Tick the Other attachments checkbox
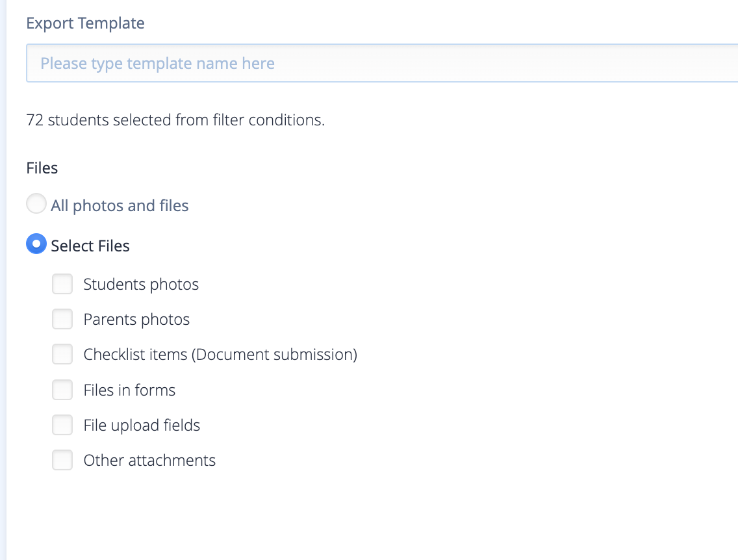The image size is (738, 560). (x=62, y=460)
